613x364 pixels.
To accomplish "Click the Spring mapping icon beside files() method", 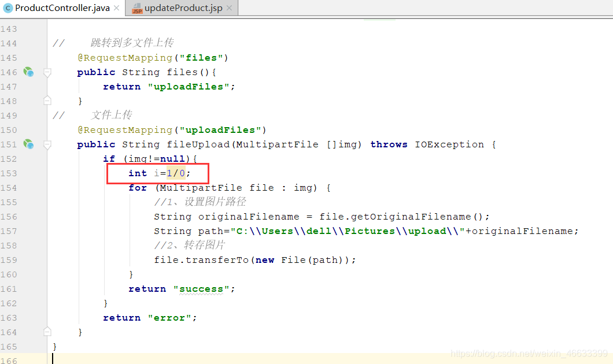I will point(28,72).
